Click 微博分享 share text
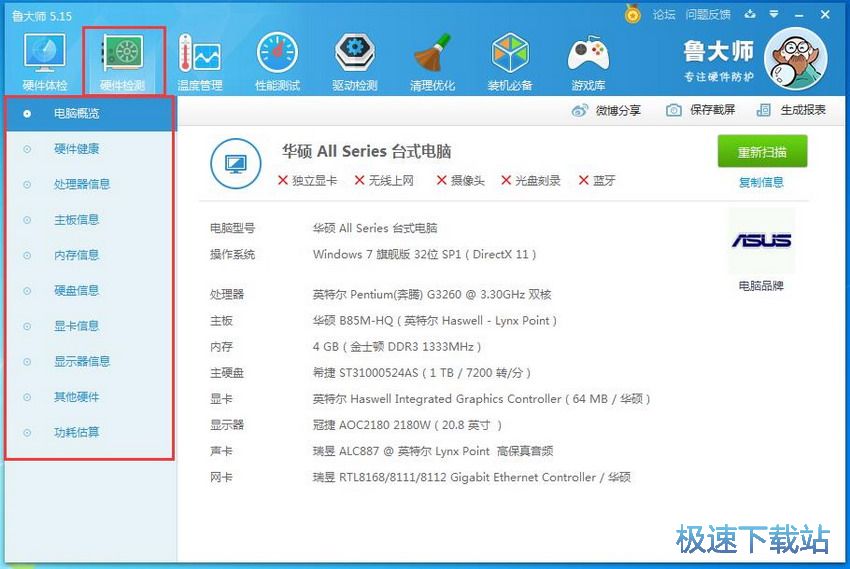Screen dimensions: 850x569 coord(618,111)
